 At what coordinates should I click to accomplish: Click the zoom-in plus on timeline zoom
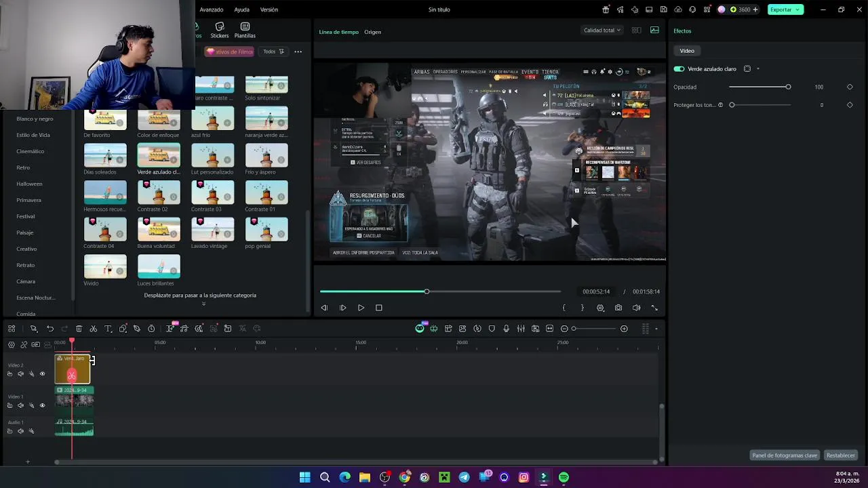(x=624, y=329)
